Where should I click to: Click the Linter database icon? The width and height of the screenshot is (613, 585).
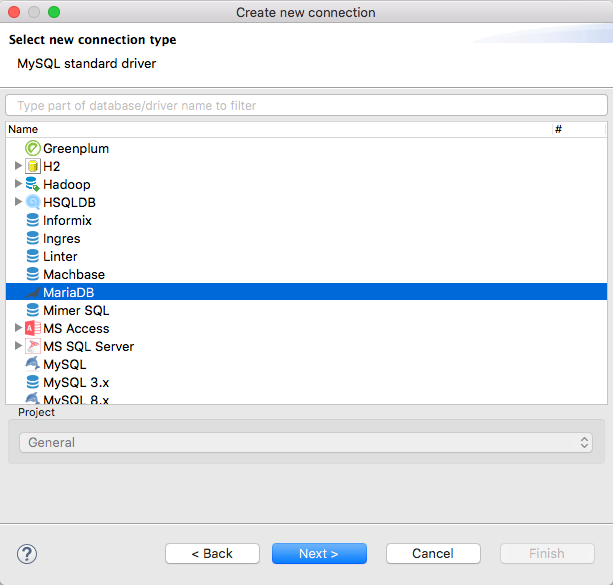pyautogui.click(x=33, y=257)
